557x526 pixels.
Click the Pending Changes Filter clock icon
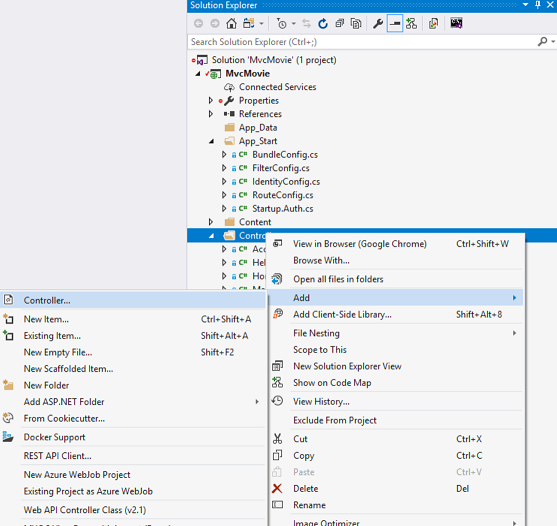[x=282, y=24]
